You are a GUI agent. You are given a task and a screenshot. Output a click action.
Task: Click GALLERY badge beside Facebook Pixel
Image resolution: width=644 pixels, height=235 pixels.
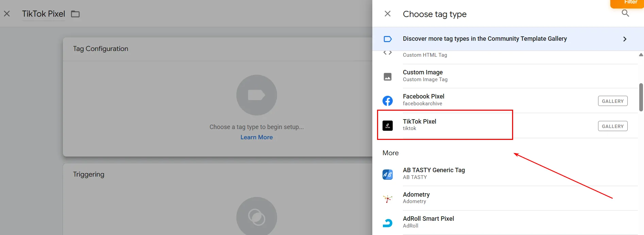(x=613, y=101)
